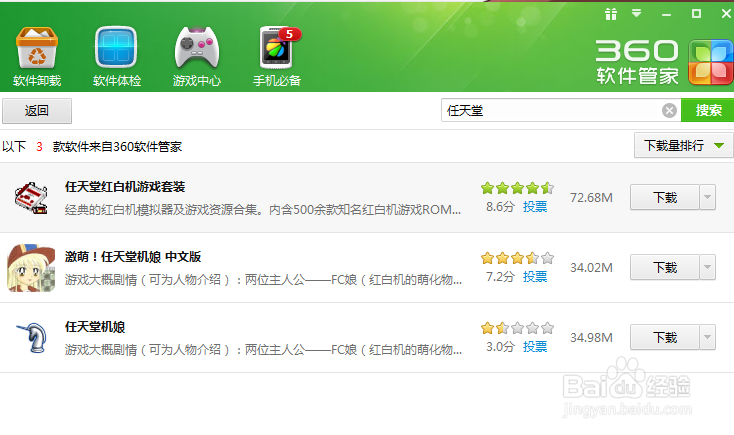Open 手机必备 with 5 notifications

[277, 56]
